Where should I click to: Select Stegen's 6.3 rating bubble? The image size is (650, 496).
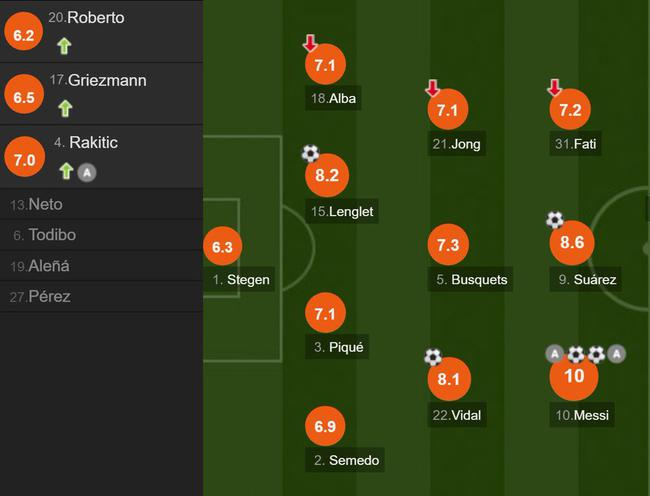[x=223, y=246]
